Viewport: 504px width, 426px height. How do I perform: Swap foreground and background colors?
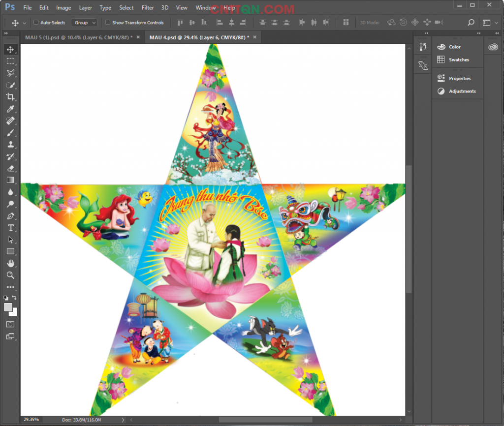coord(14,298)
